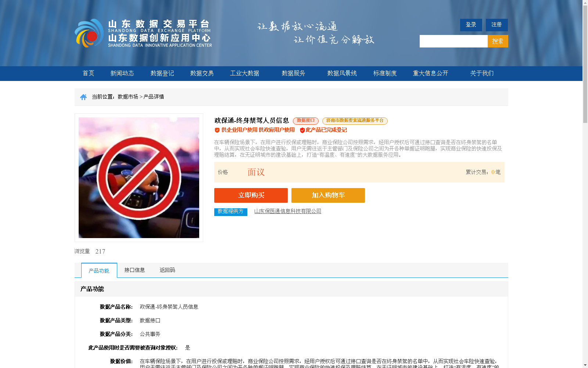Click the 累计交易 count text

click(x=483, y=172)
